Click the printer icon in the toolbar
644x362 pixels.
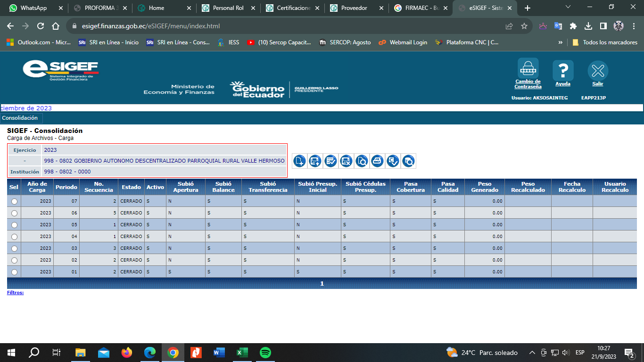tap(377, 161)
